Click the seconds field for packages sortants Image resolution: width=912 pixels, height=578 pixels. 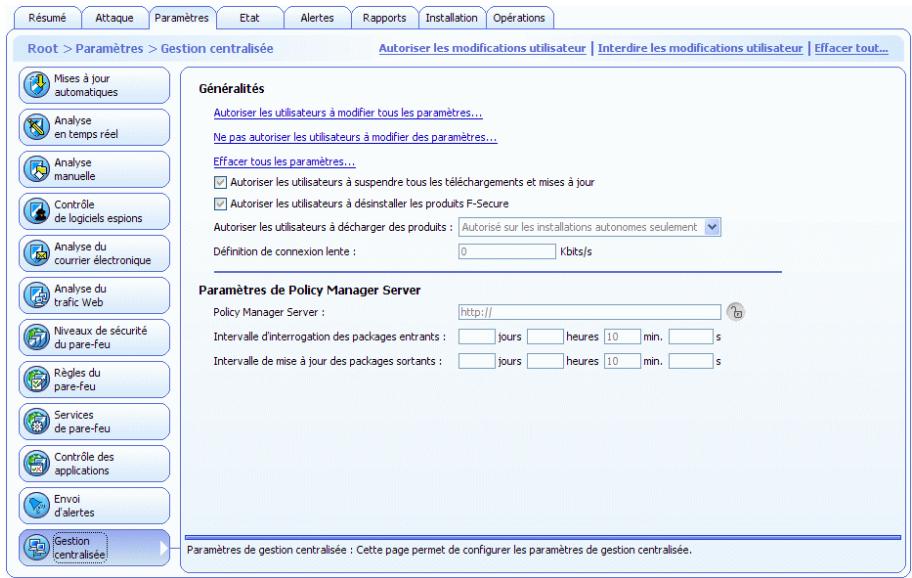[x=691, y=361]
